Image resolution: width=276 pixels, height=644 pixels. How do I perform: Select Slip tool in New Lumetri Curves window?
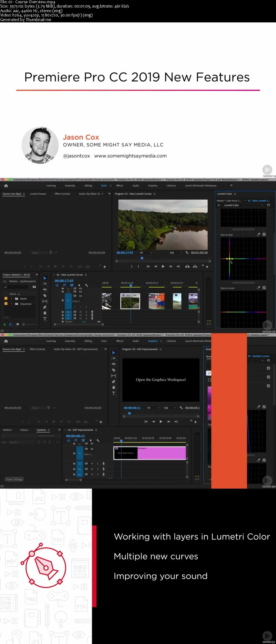[45, 301]
